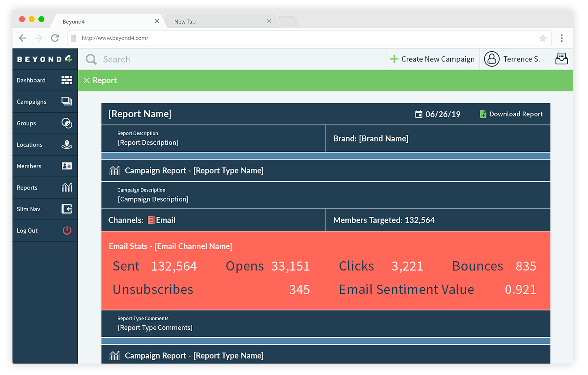This screenshot has height=375, width=588.
Task: Click the URL address bar
Action: pyautogui.click(x=256, y=38)
